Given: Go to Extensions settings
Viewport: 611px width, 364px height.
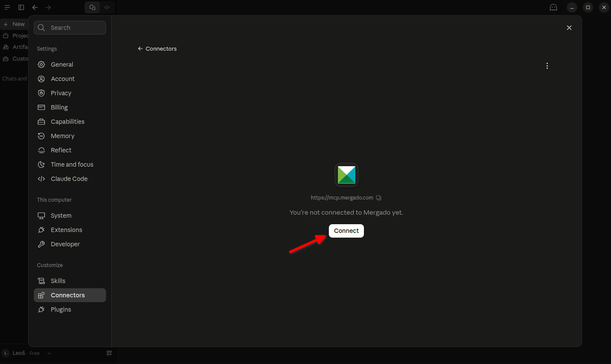Looking at the screenshot, I should 70,230.
